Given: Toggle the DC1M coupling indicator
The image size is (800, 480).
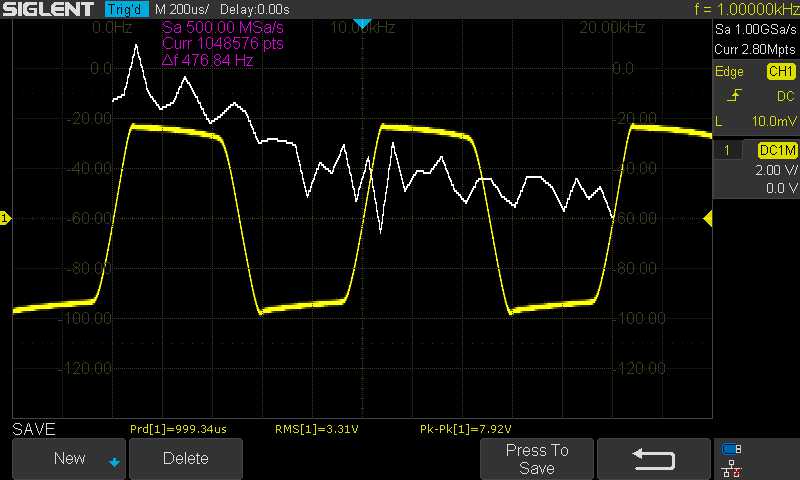Looking at the screenshot, I should tap(776, 150).
